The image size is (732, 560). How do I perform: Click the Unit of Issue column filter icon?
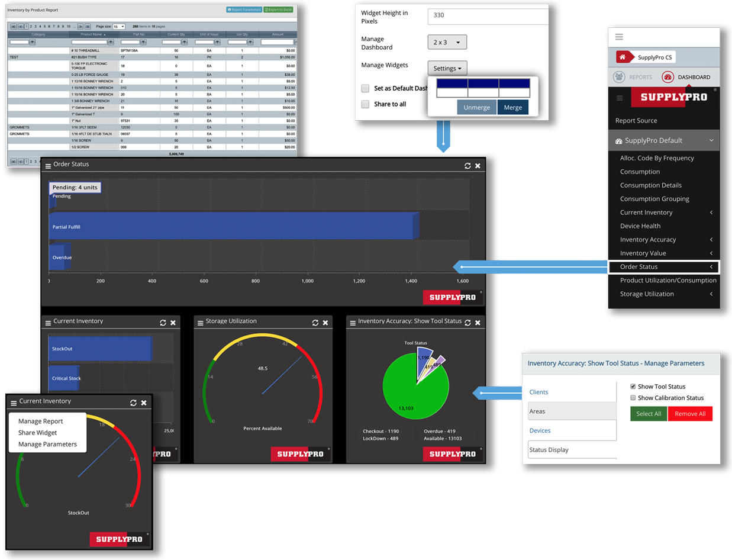click(x=217, y=42)
